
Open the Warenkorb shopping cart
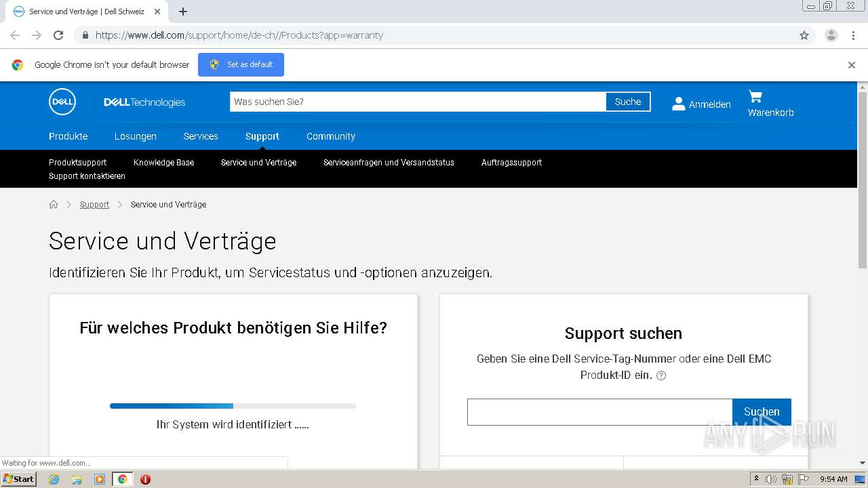tap(770, 104)
